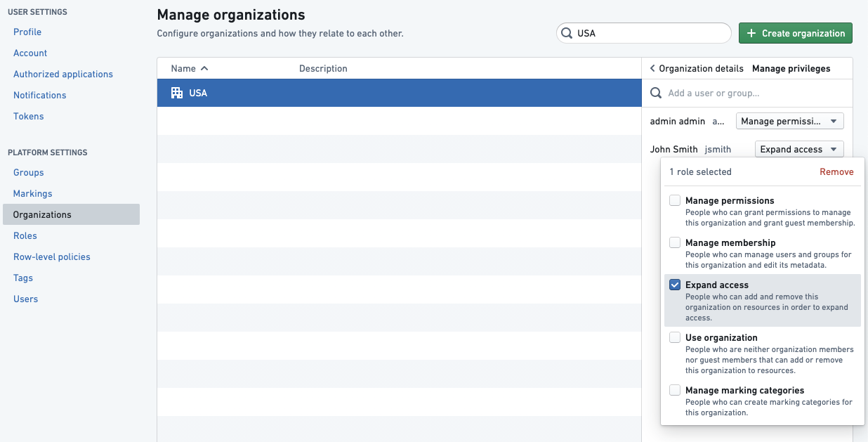
Task: Check the Manage permissions role
Action: tap(675, 200)
